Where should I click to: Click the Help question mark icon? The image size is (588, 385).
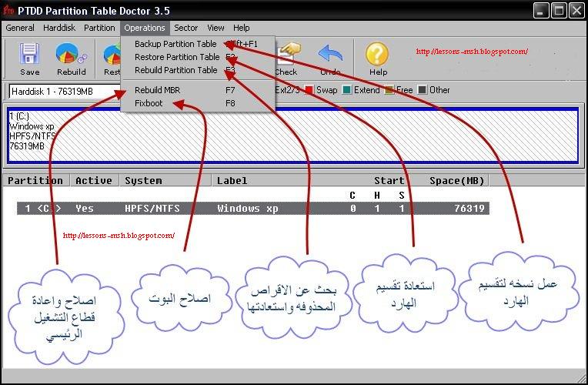point(377,55)
